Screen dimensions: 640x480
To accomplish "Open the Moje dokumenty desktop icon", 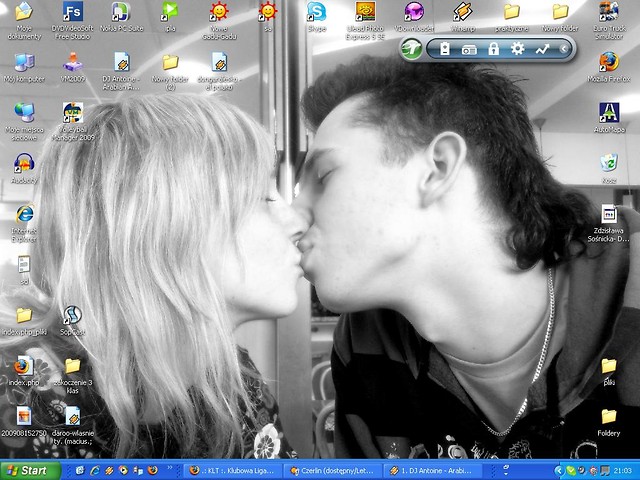I will 24,20.
